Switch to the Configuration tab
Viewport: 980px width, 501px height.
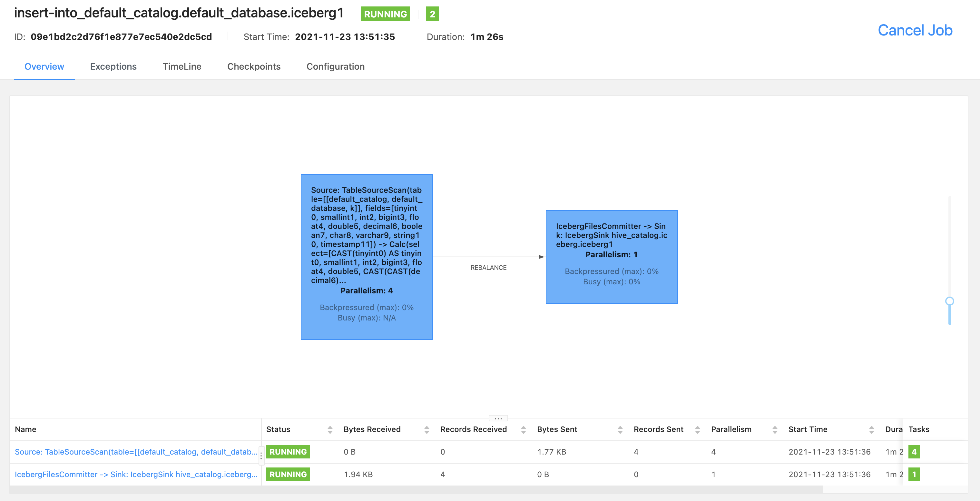point(335,66)
